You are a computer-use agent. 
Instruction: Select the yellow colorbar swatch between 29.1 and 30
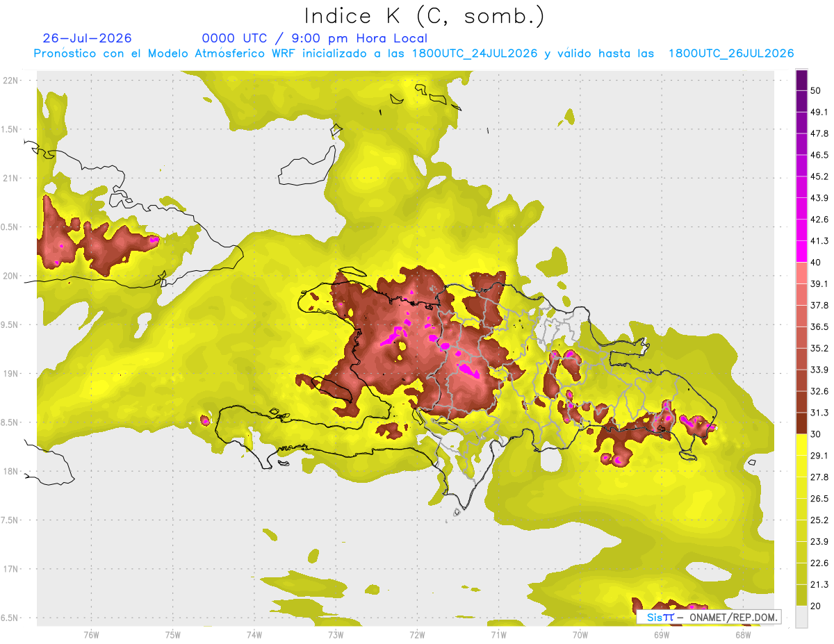coord(801,445)
